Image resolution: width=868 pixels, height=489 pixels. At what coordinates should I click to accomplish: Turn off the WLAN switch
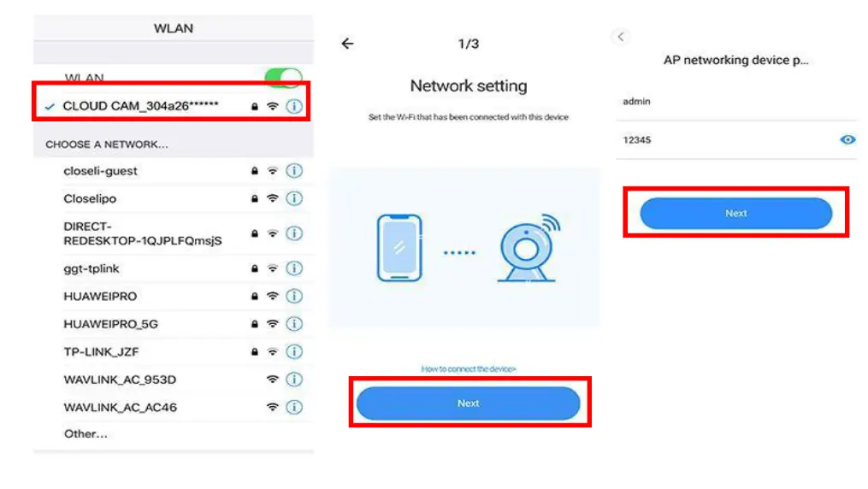click(283, 78)
